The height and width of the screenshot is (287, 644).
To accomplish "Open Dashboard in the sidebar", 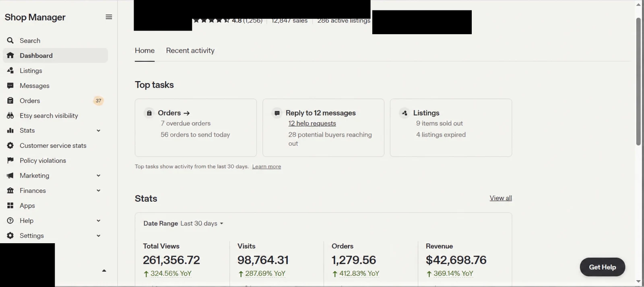I will point(56,55).
